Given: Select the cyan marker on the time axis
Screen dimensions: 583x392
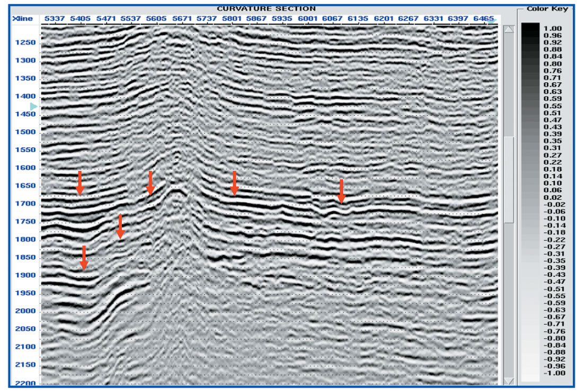Looking at the screenshot, I should [33, 106].
